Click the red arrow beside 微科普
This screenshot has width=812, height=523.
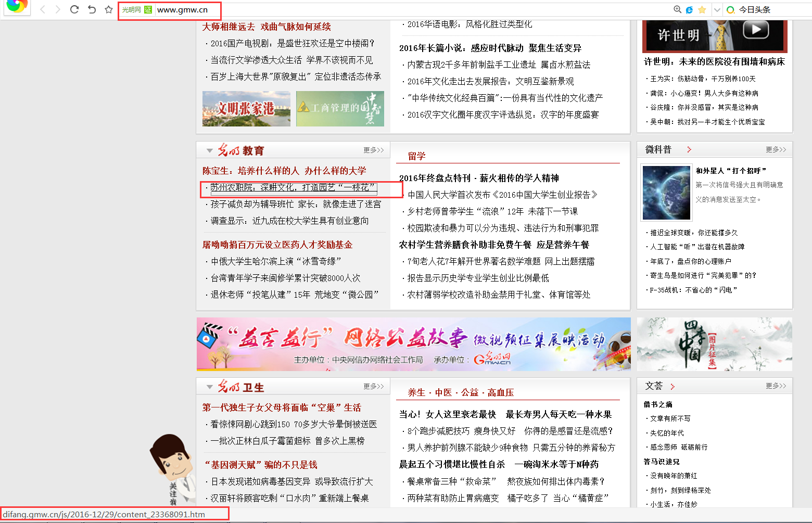(689, 149)
